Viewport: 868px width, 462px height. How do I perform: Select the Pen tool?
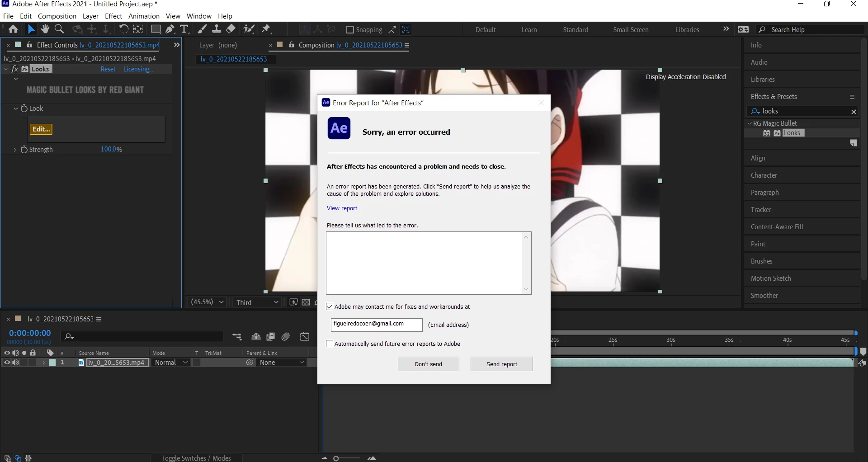[170, 29]
